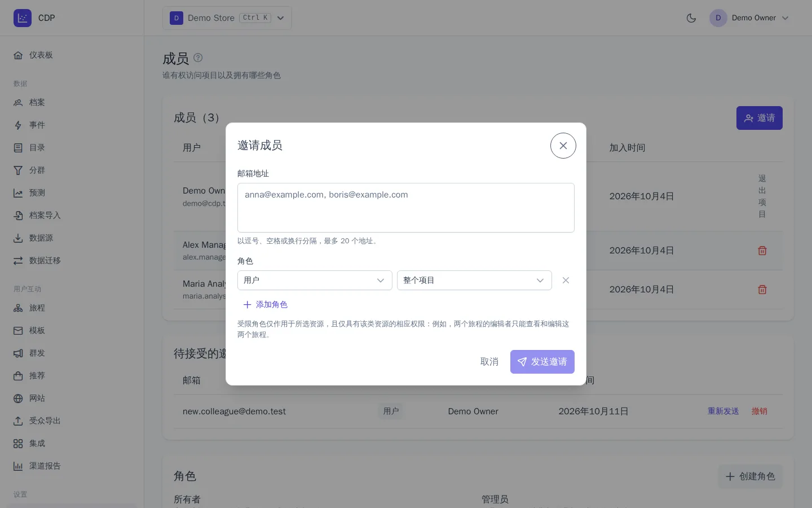Close the 邀请成员 dialog

click(563, 146)
